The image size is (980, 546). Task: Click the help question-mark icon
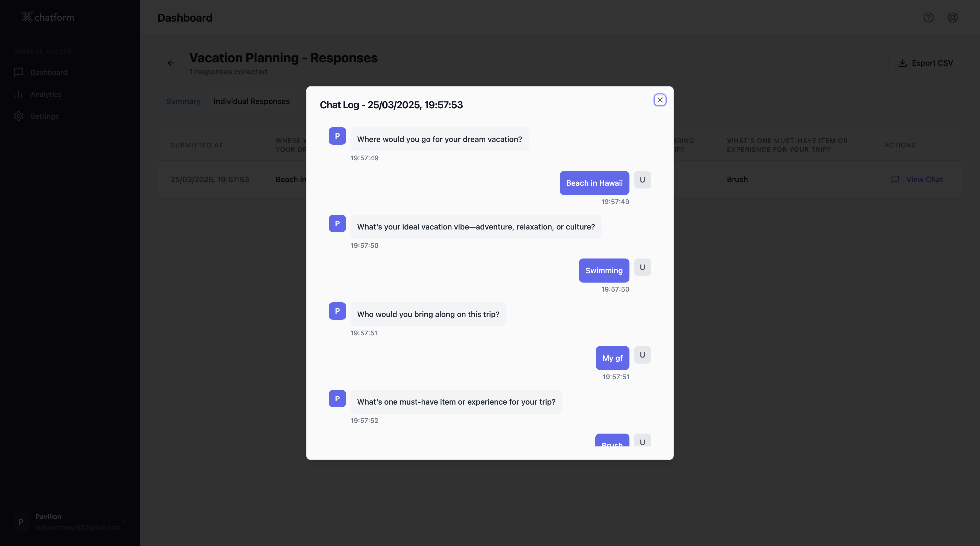pyautogui.click(x=929, y=18)
